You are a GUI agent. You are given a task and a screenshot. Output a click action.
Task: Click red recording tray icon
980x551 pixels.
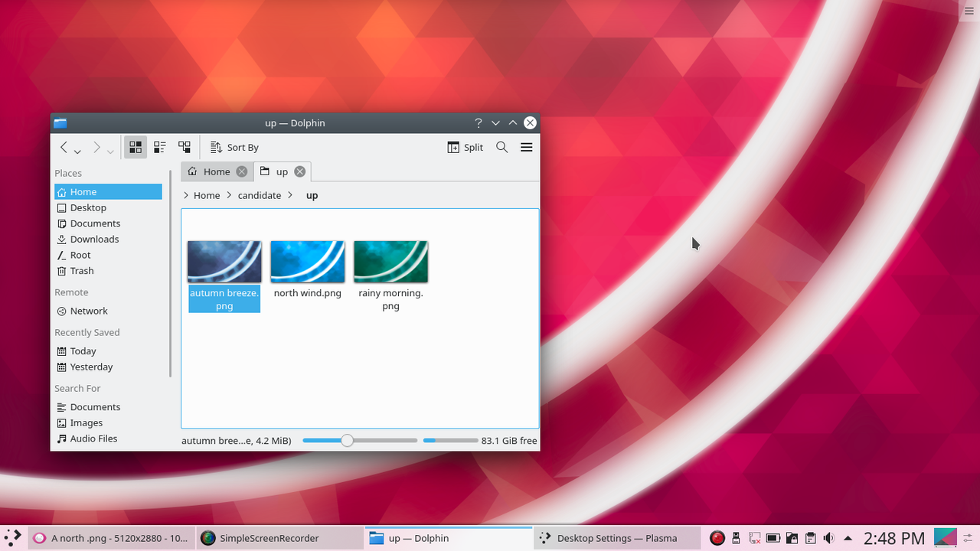[x=717, y=538]
